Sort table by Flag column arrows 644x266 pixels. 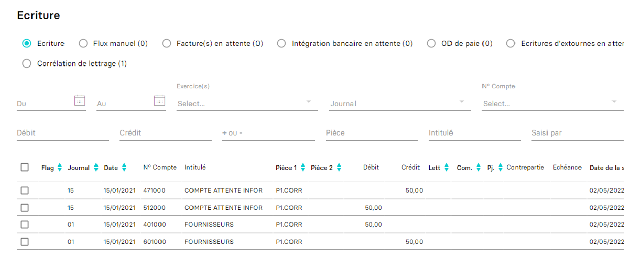(60, 168)
